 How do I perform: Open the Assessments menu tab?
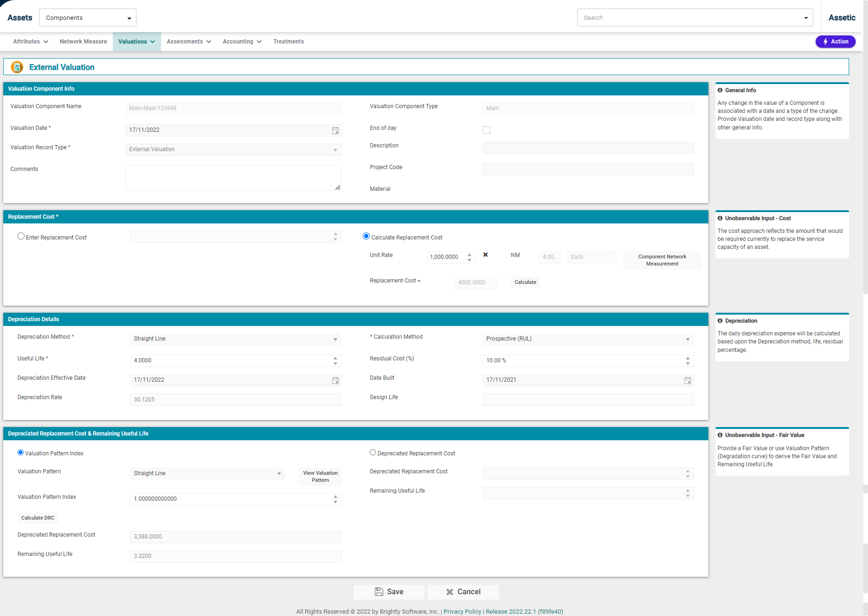click(x=188, y=42)
